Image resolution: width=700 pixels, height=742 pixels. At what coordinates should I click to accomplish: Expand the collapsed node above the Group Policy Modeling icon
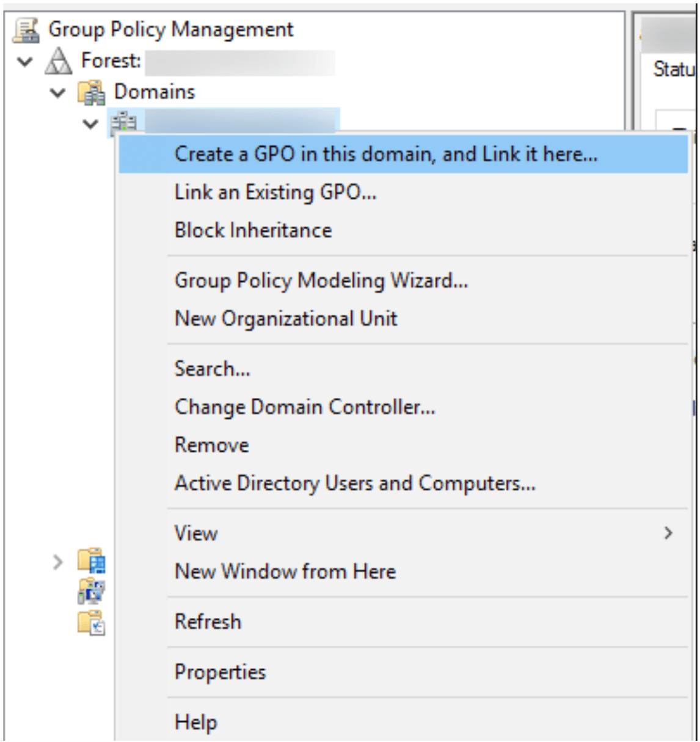click(x=58, y=561)
